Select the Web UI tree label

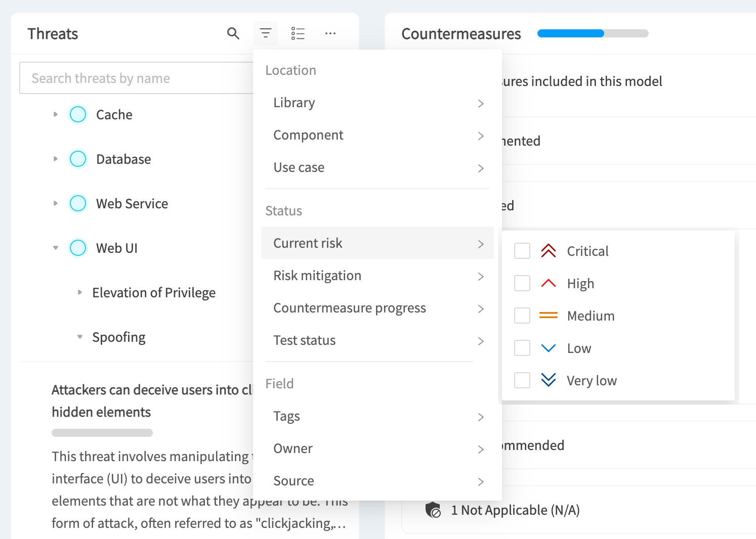point(117,248)
